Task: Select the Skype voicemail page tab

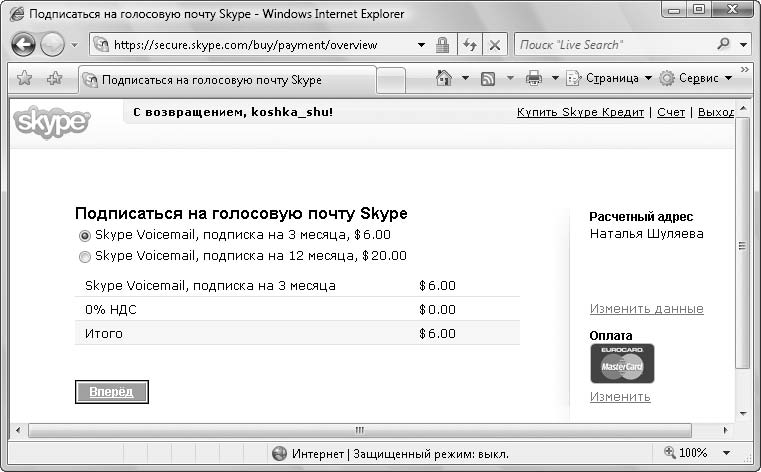Action: (227, 80)
